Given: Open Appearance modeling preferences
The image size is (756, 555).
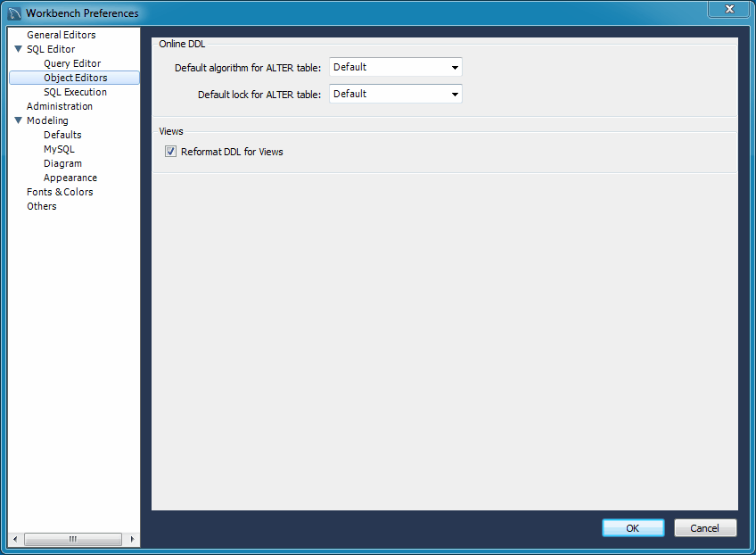Looking at the screenshot, I should pyautogui.click(x=70, y=178).
